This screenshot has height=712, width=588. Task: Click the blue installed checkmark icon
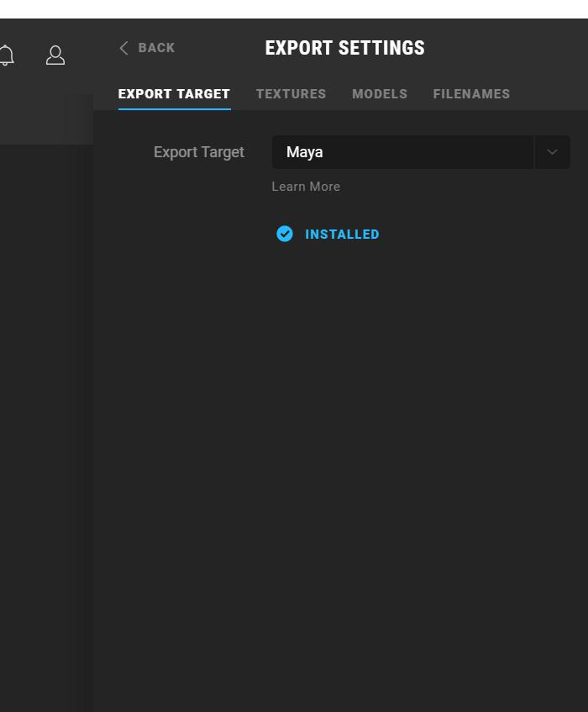click(285, 234)
